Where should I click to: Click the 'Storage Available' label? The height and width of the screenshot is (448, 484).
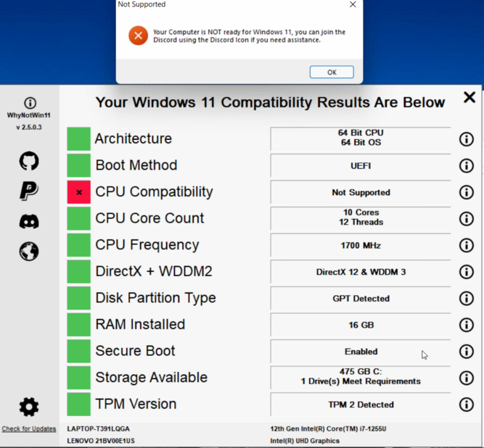pos(151,378)
